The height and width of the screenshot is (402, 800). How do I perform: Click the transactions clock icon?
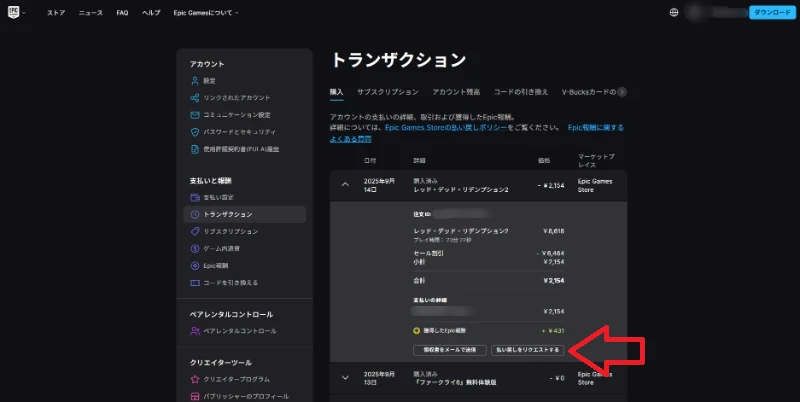click(194, 215)
